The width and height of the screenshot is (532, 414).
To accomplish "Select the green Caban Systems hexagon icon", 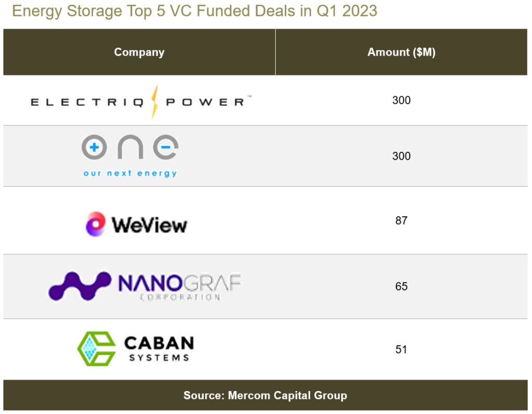I will [97, 348].
